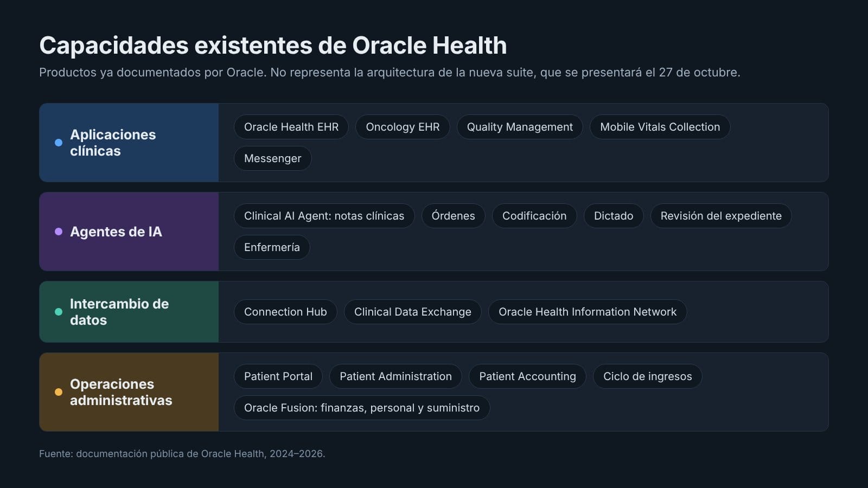Select the Oncology EHR chip
Viewport: 868px width, 488px height.
[x=403, y=127]
